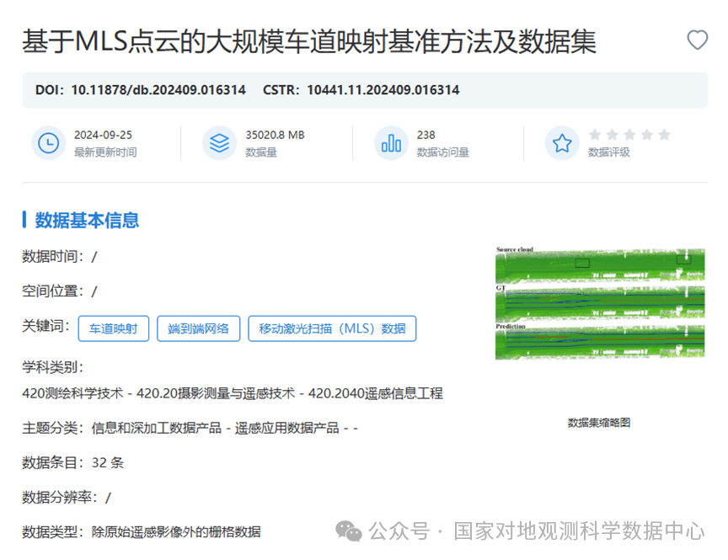Screen dimensions: 728x560
Task: Click the star rating badge icon
Action: [x=562, y=143]
